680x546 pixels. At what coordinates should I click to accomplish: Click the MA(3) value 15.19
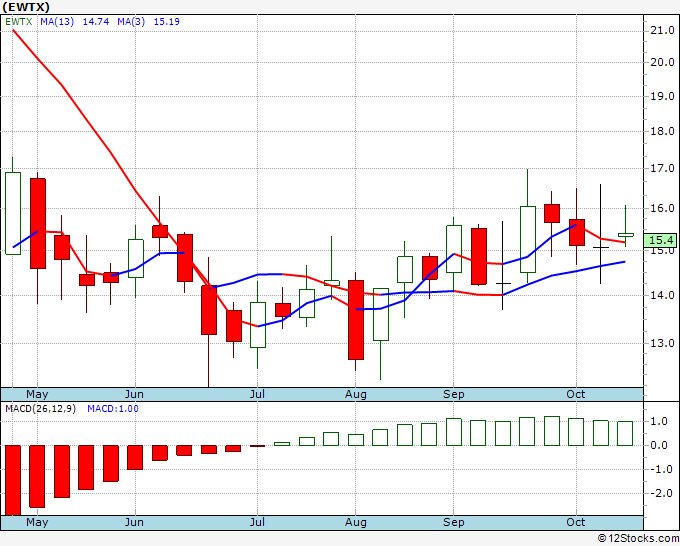tap(167, 22)
